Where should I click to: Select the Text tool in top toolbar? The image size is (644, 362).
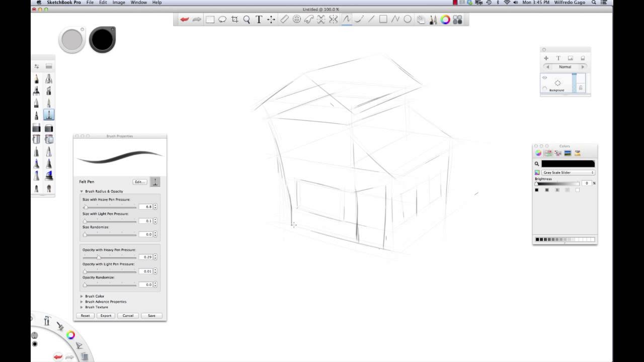pos(259,20)
